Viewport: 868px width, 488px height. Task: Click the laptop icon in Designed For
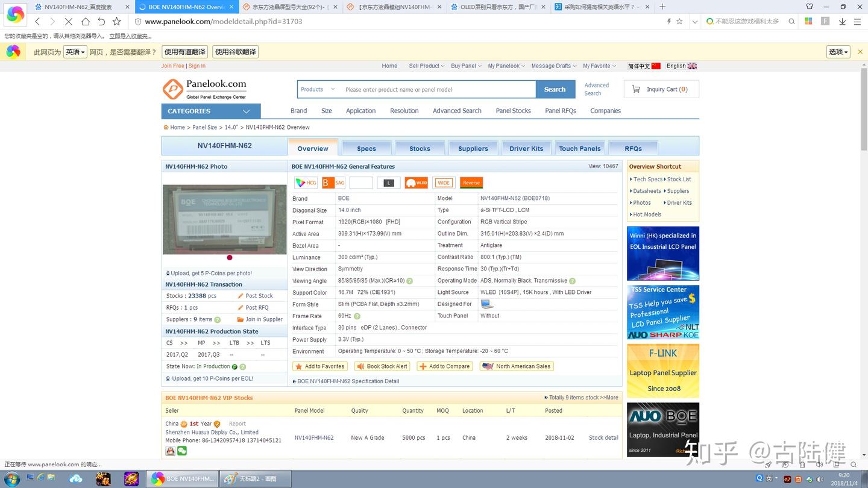pyautogui.click(x=487, y=304)
